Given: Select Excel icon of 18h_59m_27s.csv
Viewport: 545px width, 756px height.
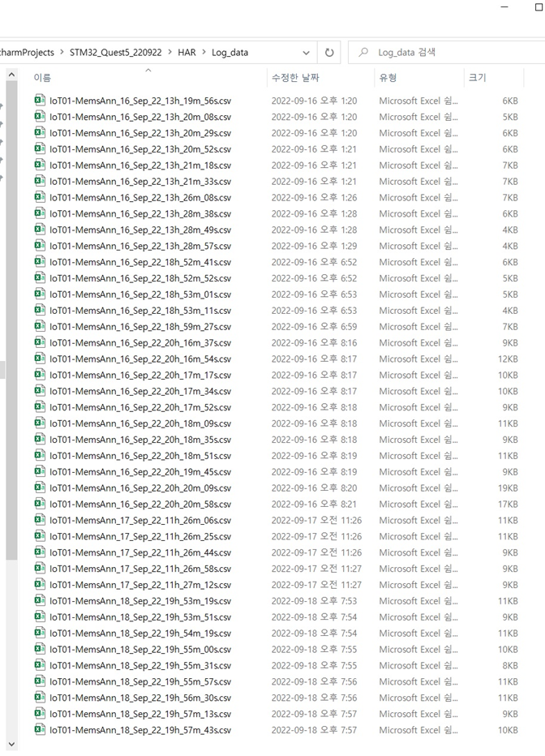Looking at the screenshot, I should pyautogui.click(x=40, y=326).
